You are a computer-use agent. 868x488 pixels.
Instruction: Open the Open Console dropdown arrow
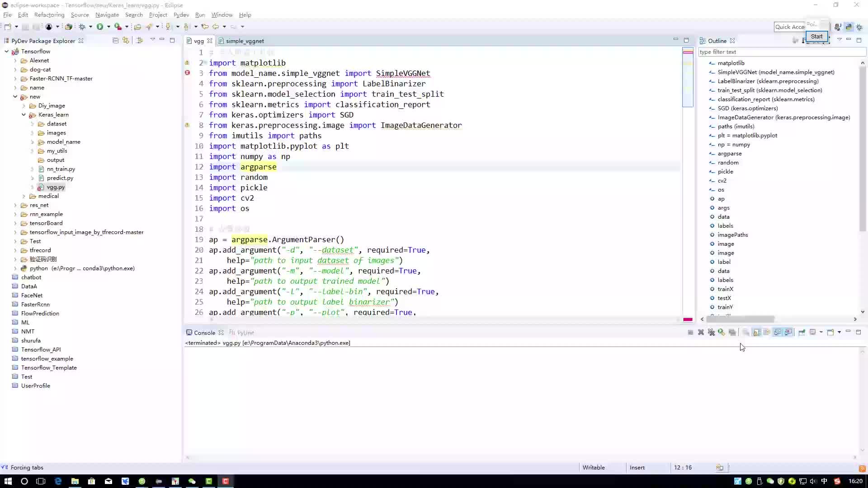[839, 332]
